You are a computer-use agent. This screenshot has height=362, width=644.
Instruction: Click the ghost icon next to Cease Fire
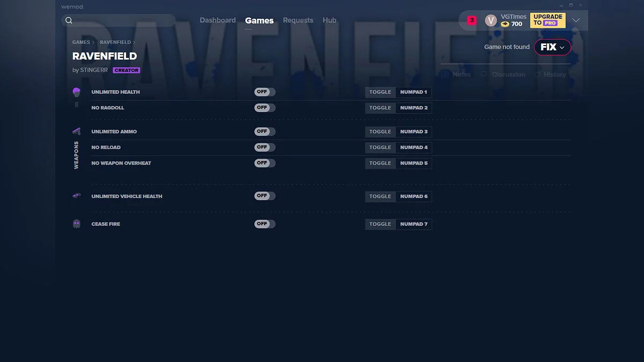(x=76, y=224)
